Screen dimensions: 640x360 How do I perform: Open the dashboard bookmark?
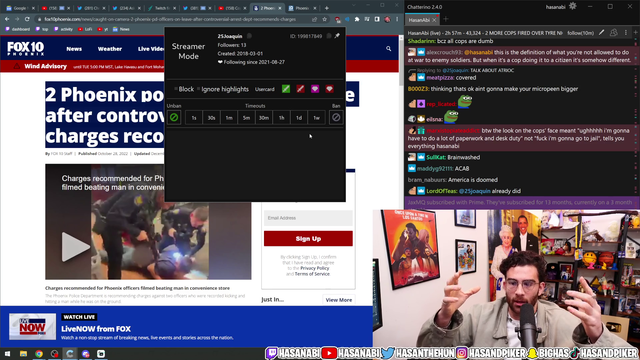coord(18,29)
